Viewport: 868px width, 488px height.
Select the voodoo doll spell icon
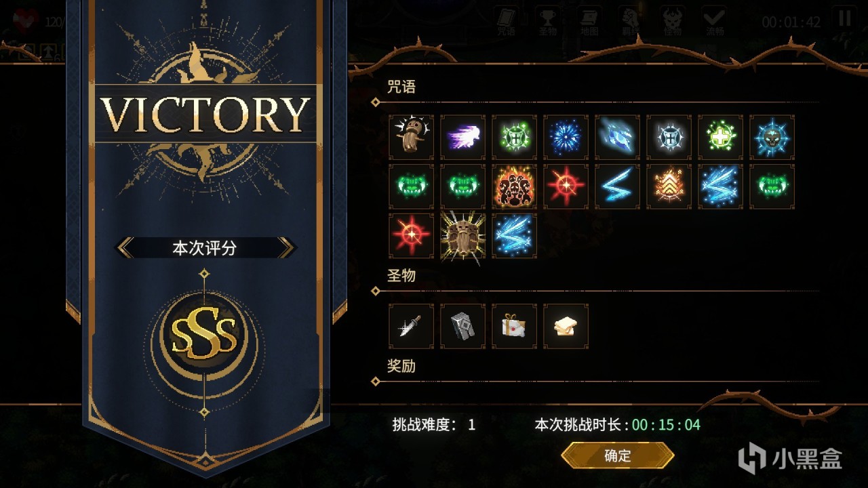coord(412,138)
